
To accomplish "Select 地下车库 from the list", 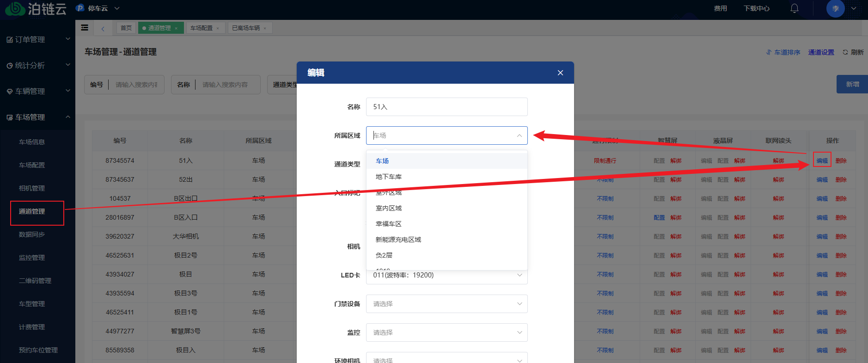I will (446, 177).
